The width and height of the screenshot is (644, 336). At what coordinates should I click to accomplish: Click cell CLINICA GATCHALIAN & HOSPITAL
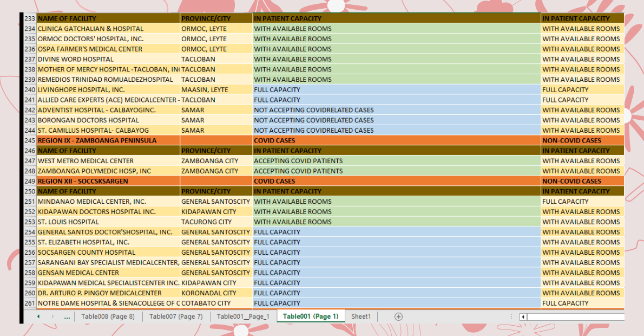click(x=108, y=29)
